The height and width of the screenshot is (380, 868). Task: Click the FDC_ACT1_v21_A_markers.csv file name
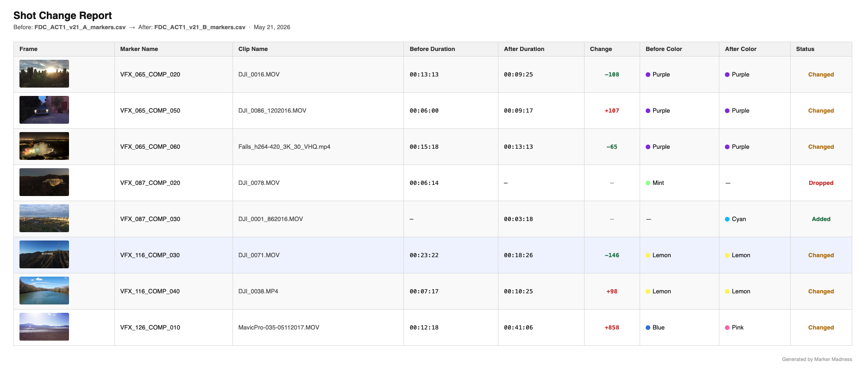pos(80,27)
